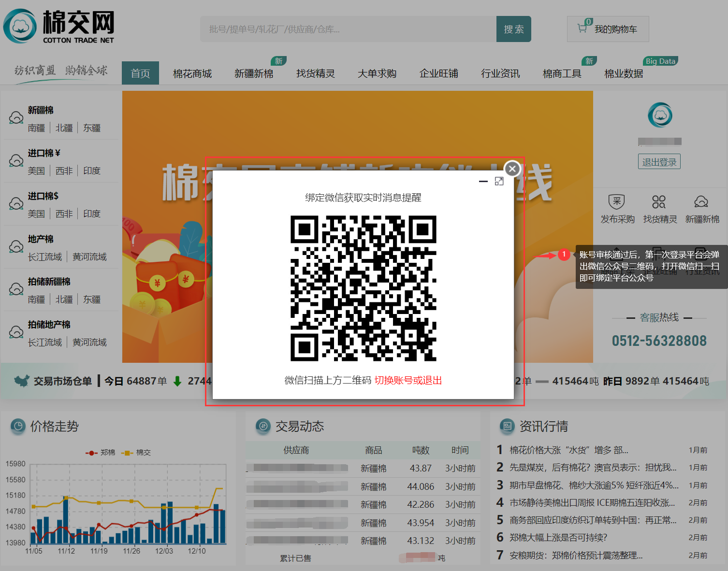
Task: Click the 43.87 tonnage cell in 交易动态
Action: [421, 468]
